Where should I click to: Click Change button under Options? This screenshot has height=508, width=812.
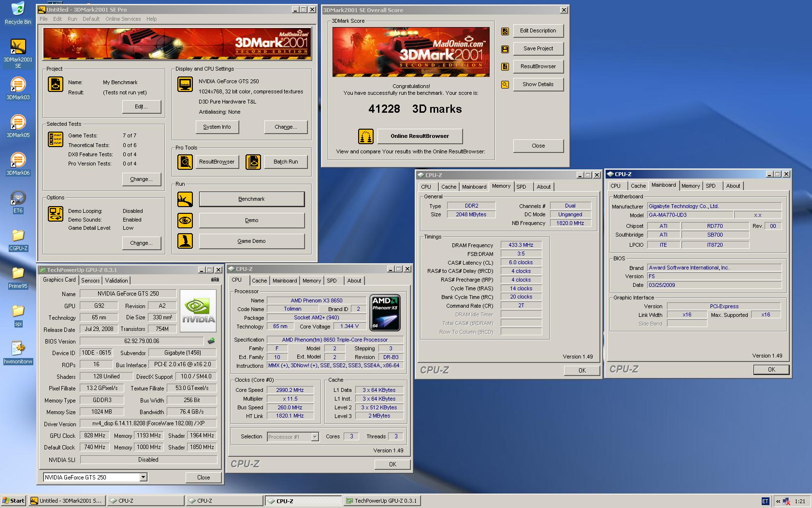coord(142,243)
